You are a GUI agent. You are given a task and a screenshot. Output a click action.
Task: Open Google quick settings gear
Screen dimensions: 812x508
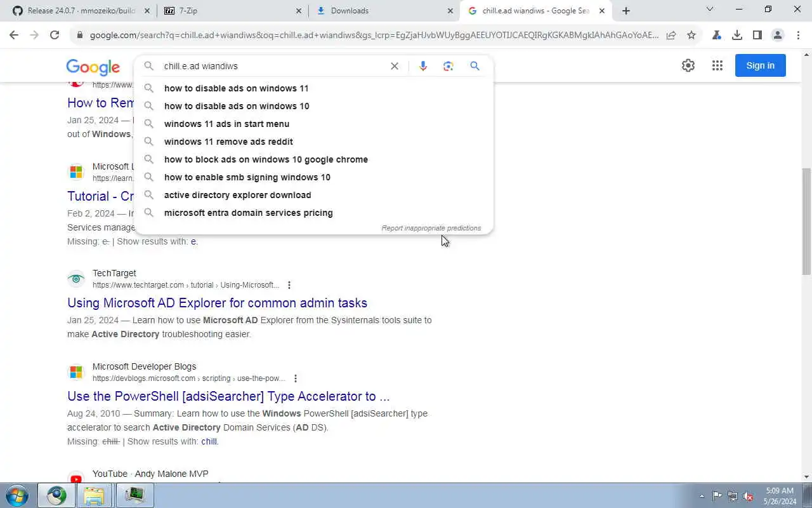coord(688,65)
